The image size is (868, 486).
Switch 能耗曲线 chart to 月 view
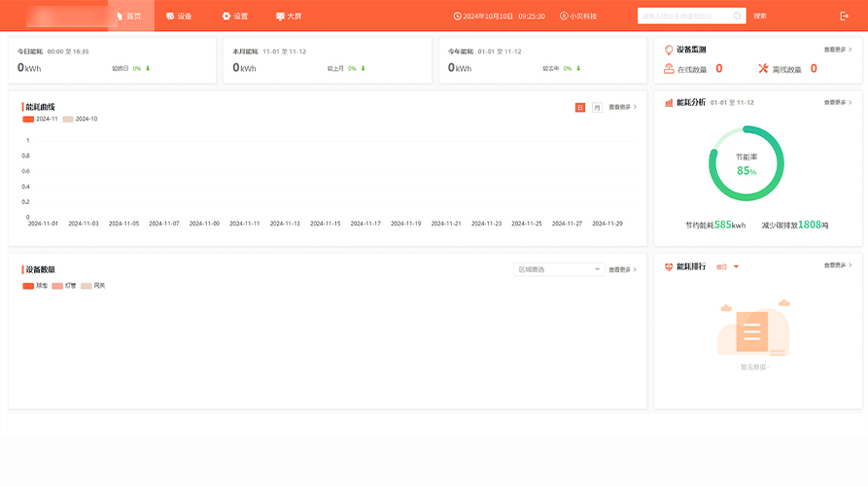coord(597,107)
